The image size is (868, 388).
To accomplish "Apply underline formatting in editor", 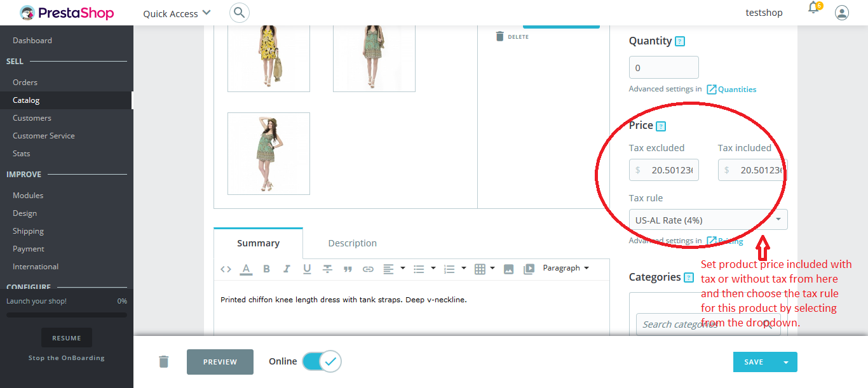I will tap(307, 269).
